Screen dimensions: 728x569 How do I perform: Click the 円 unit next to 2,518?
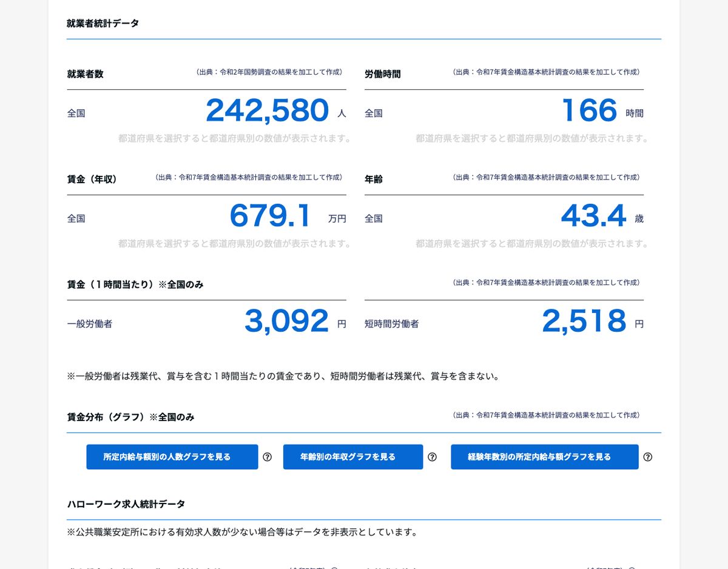click(x=639, y=325)
